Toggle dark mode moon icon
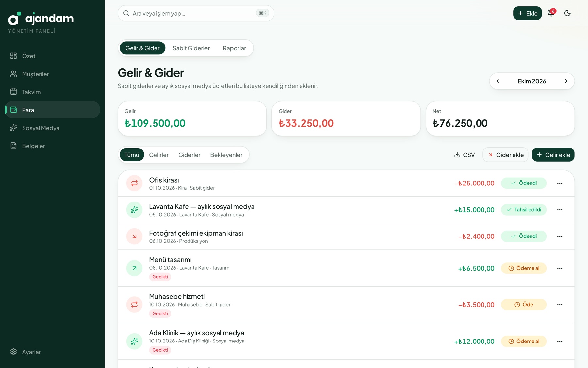 [567, 13]
